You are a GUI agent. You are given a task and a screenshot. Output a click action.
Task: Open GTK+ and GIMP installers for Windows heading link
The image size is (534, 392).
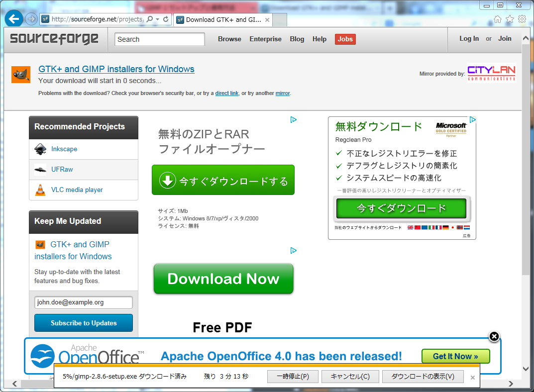116,69
